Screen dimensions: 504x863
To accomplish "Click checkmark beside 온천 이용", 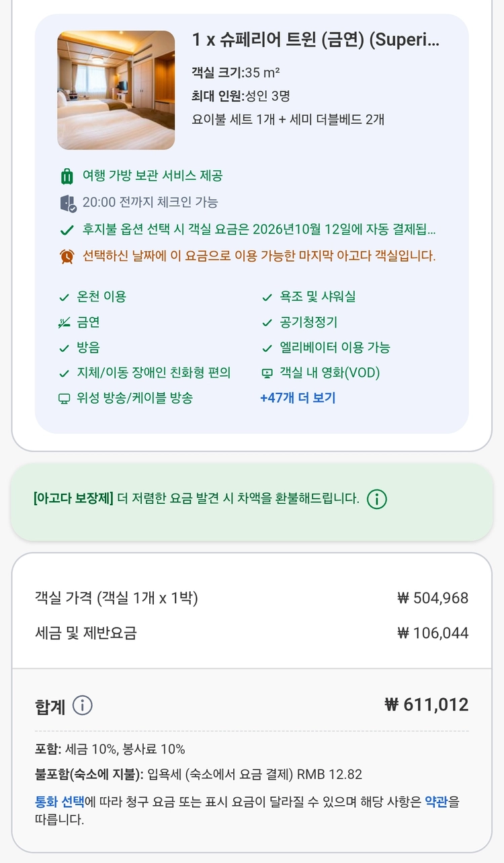I will (65, 297).
